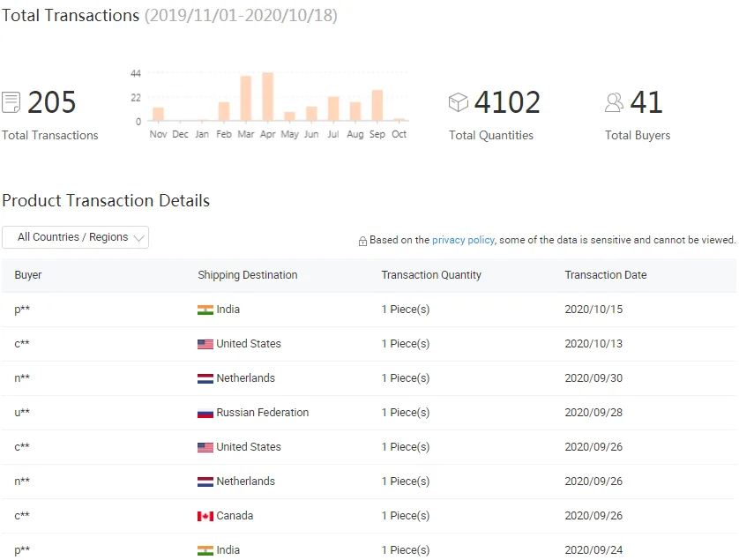Select the 2020/09/24 transaction date

[x=593, y=550]
